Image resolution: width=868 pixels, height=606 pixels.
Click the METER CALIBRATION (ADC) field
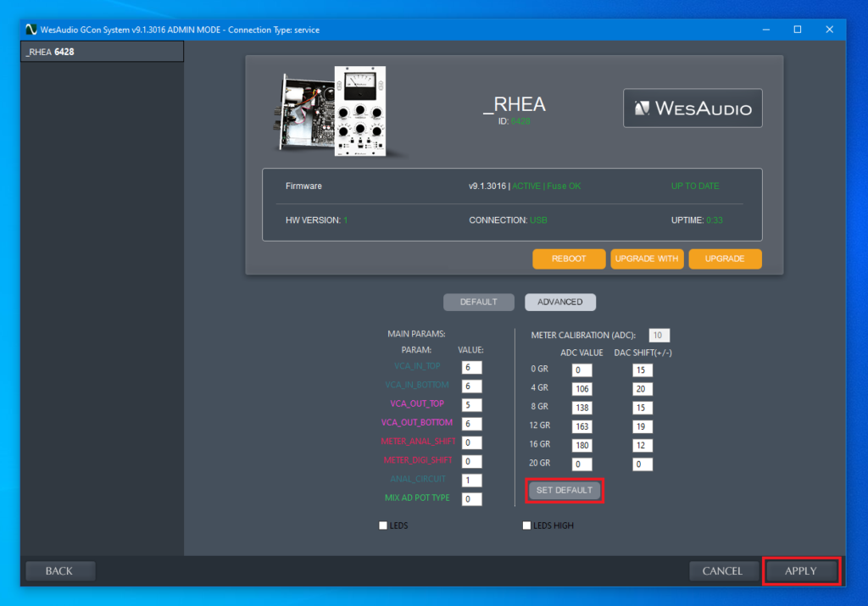pyautogui.click(x=659, y=336)
